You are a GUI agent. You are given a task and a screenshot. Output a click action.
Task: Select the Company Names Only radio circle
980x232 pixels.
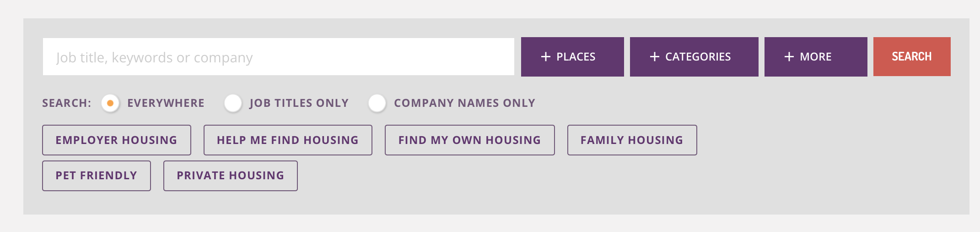(377, 103)
